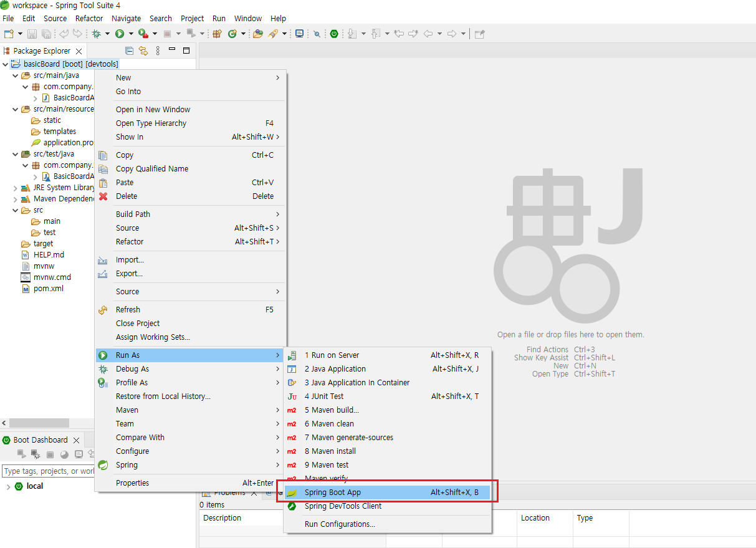Choose Refresh in the context menu

click(190, 310)
